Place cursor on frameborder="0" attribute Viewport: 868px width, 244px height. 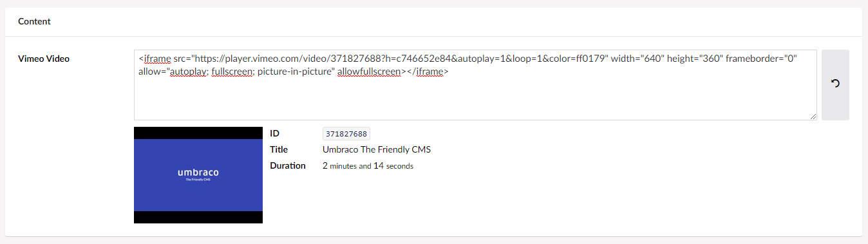point(762,59)
